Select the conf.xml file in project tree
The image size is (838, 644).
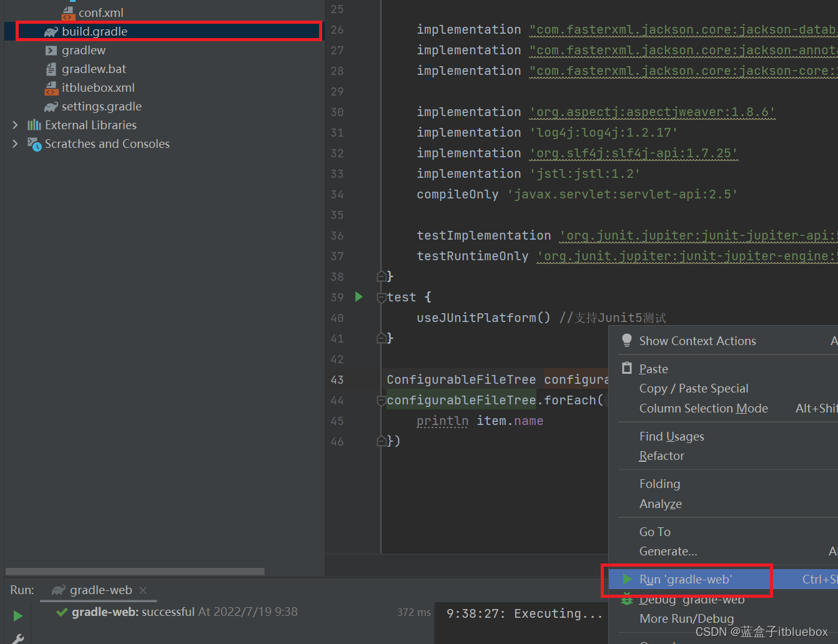pyautogui.click(x=101, y=12)
